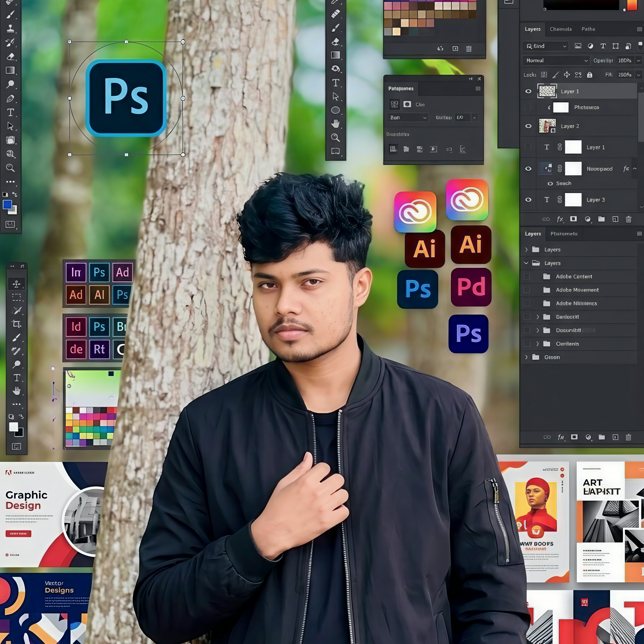Filter layers by adjustment layer icon
This screenshot has width=644, height=644.
click(590, 46)
